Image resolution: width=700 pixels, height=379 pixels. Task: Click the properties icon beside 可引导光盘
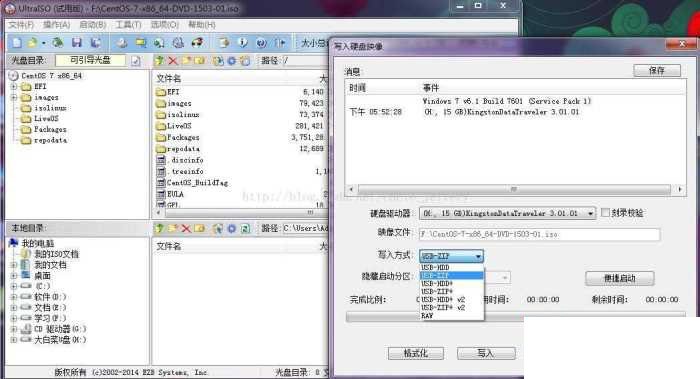(136, 61)
